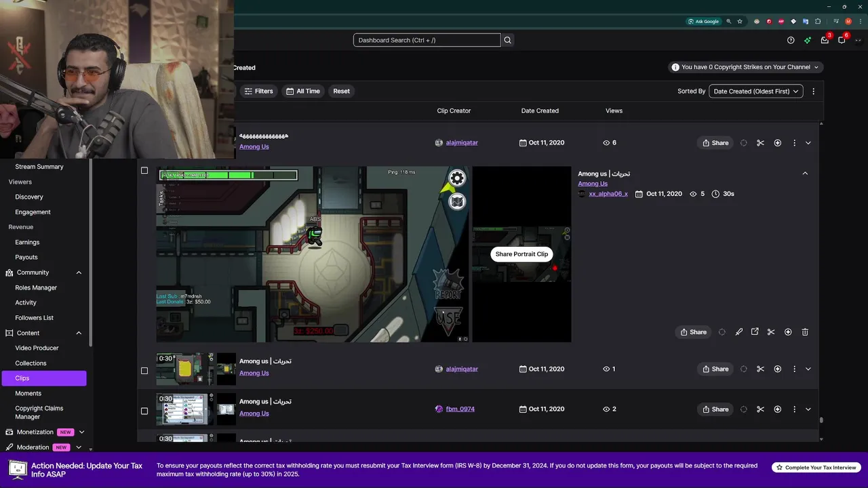Open three-dot menu in alajmiqatar row with 1 view
868x488 pixels.
[x=793, y=369]
